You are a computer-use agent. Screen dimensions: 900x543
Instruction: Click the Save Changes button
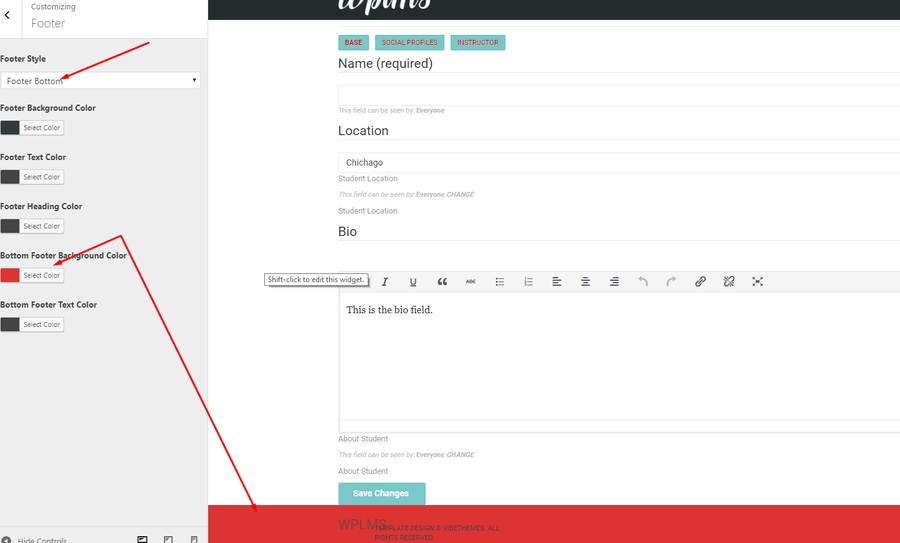pos(382,494)
